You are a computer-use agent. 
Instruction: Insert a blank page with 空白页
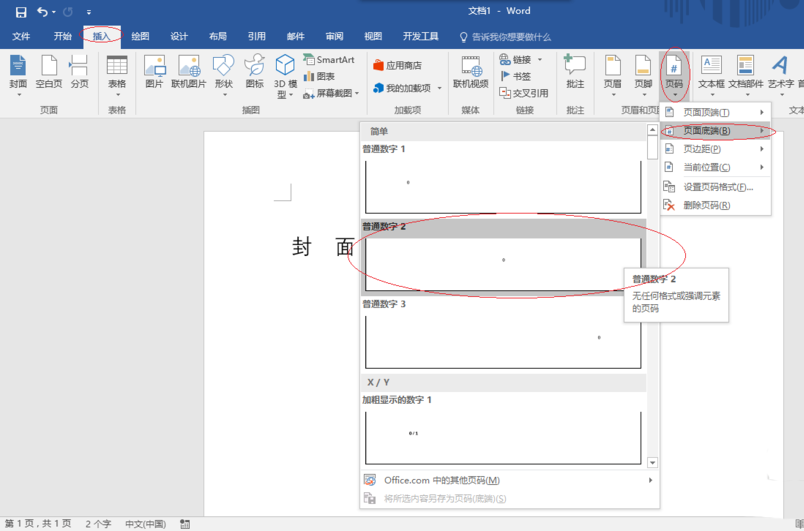[x=49, y=72]
